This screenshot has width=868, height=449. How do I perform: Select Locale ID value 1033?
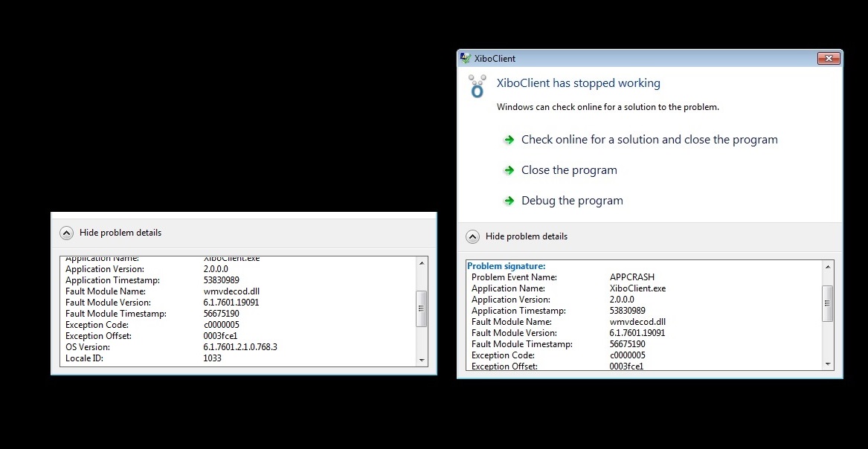[x=213, y=358]
